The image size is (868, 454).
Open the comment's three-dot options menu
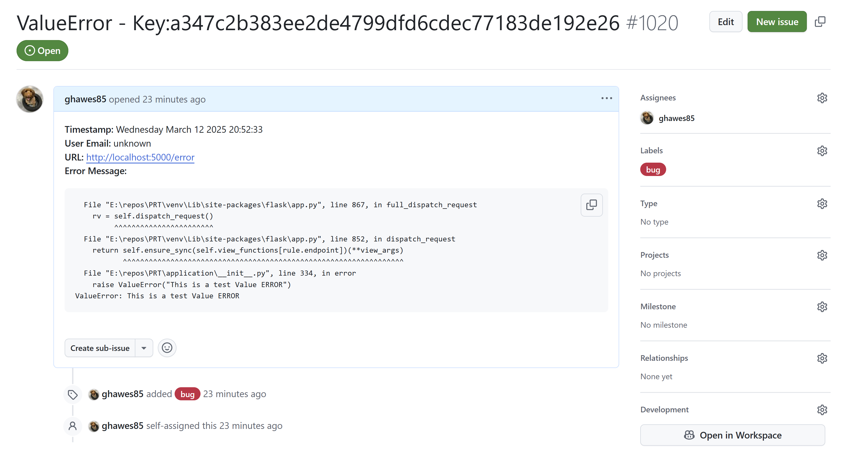pyautogui.click(x=607, y=99)
